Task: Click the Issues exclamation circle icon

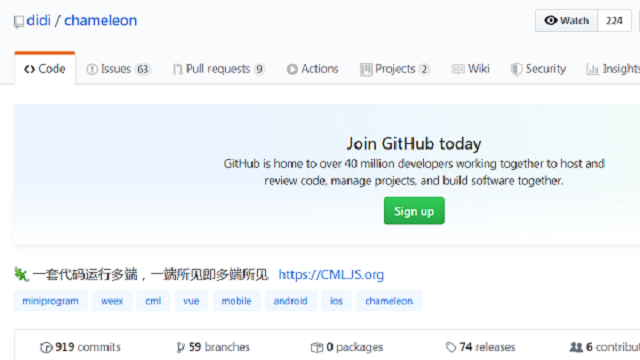Action: [92, 69]
